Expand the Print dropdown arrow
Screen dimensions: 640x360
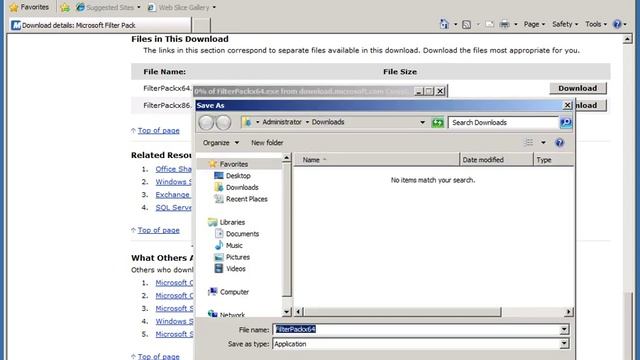[x=516, y=24]
